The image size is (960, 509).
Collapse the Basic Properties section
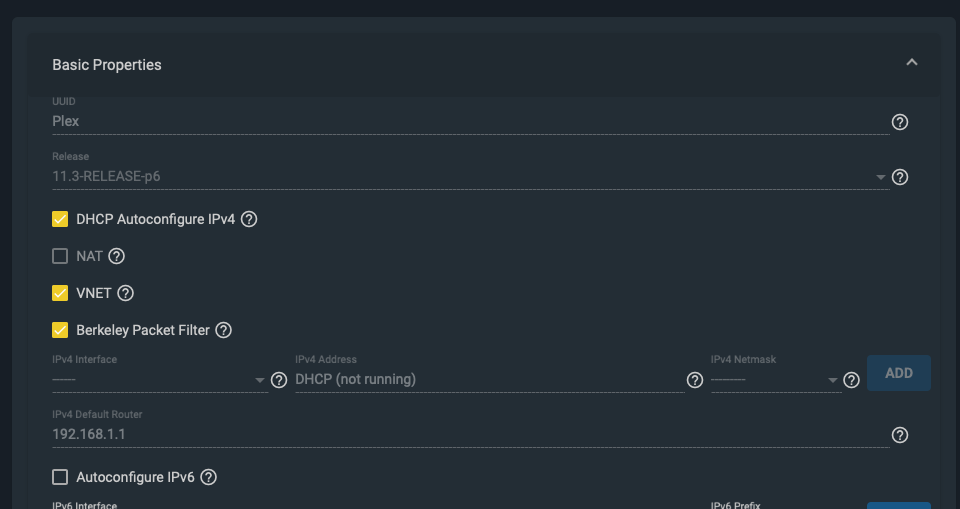point(912,62)
